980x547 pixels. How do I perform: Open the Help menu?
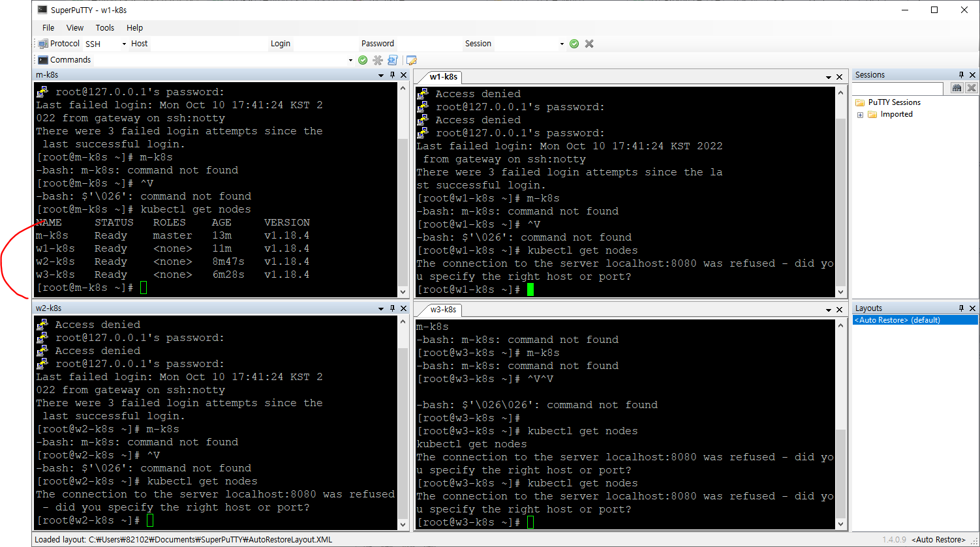135,28
